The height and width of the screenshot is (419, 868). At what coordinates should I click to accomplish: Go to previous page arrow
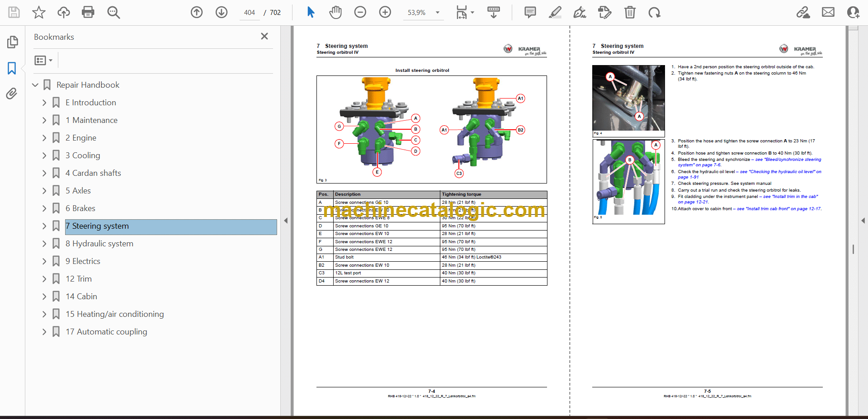click(197, 12)
